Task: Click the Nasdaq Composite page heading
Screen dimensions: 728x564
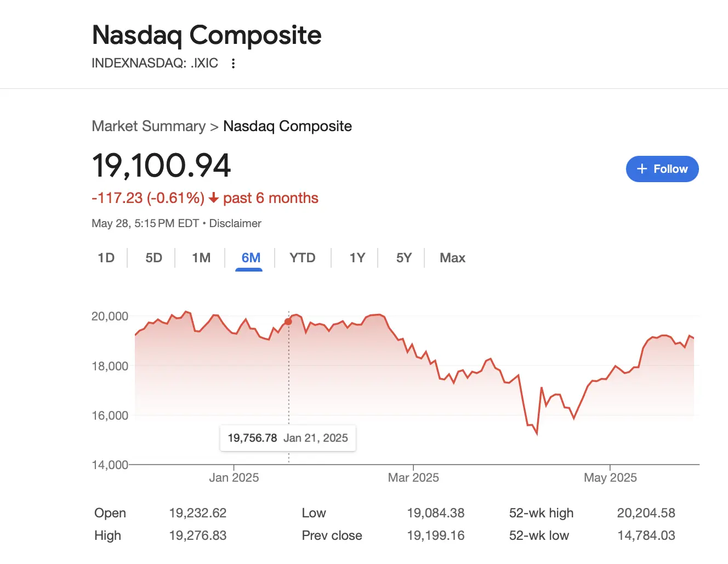Action: (207, 35)
